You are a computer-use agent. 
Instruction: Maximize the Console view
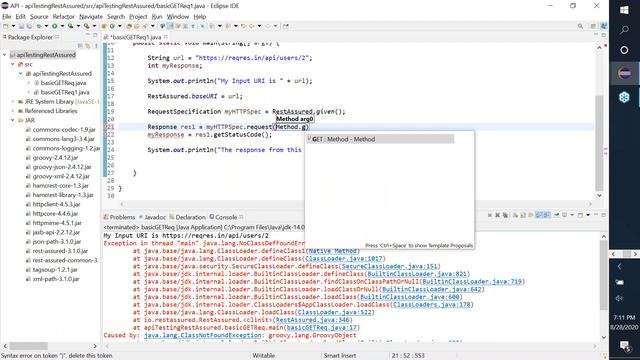tap(604, 215)
